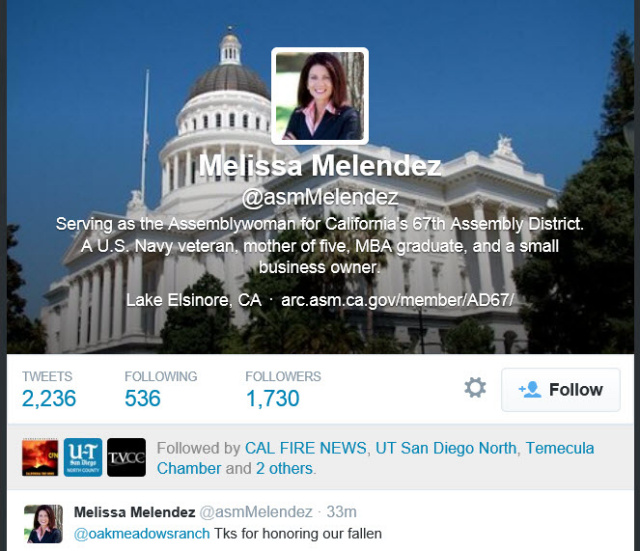View the Tweets count 2,236
The image size is (640, 551).
tap(49, 398)
